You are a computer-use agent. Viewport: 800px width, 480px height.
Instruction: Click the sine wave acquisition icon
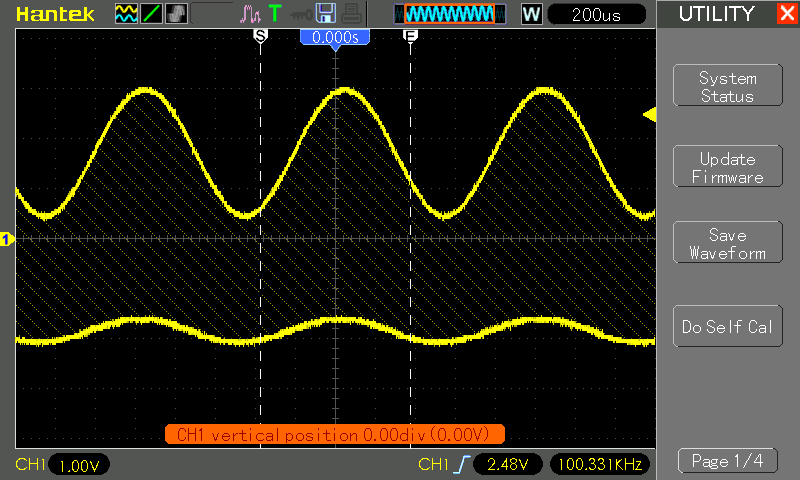(x=126, y=14)
